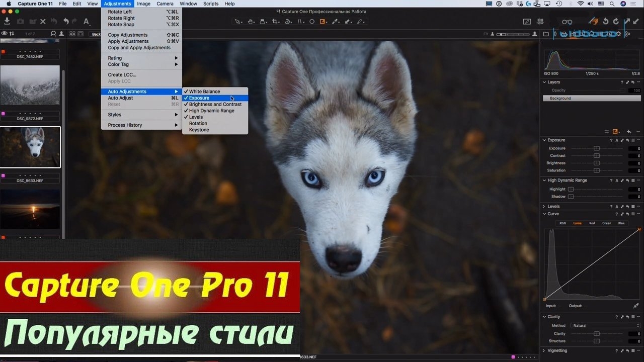Choose Rotate Left menu item

click(141, 12)
